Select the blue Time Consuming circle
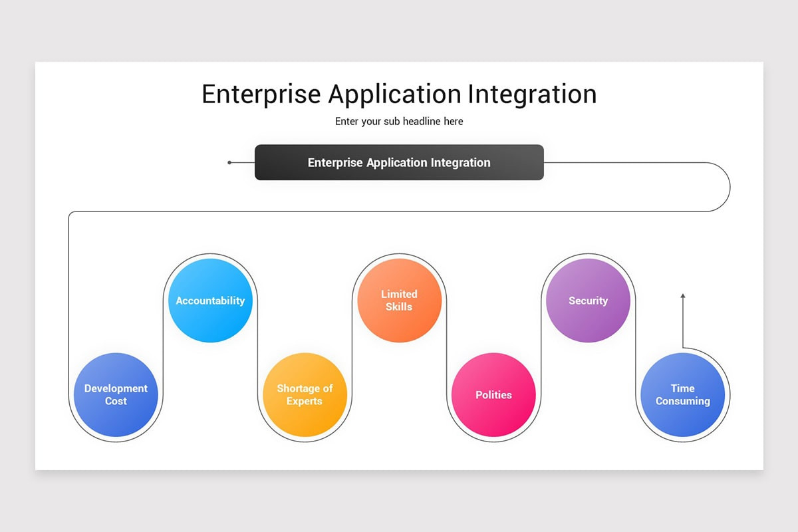798x532 pixels. click(683, 394)
